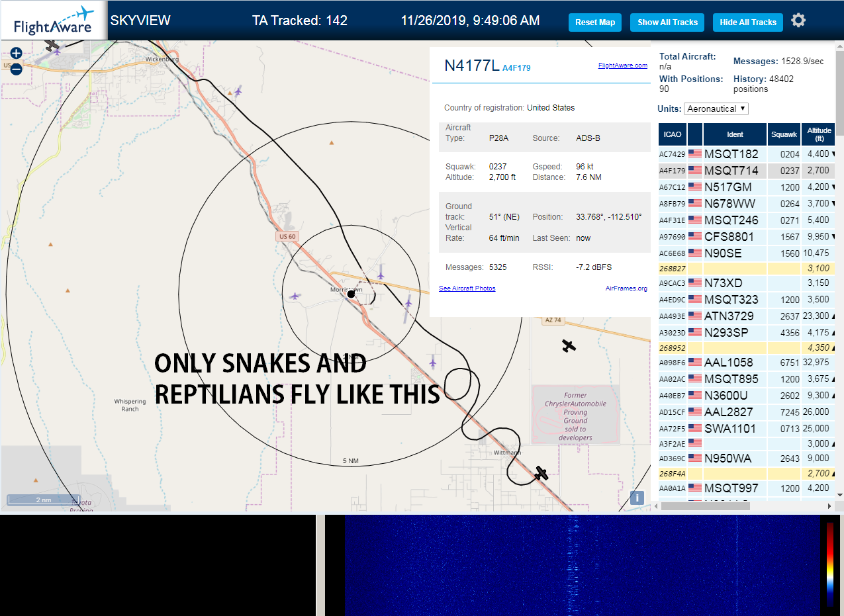Select the aircraft icon at top-left near Wickenburg
Image resolution: width=844 pixels, height=616 pixels.
click(52, 45)
